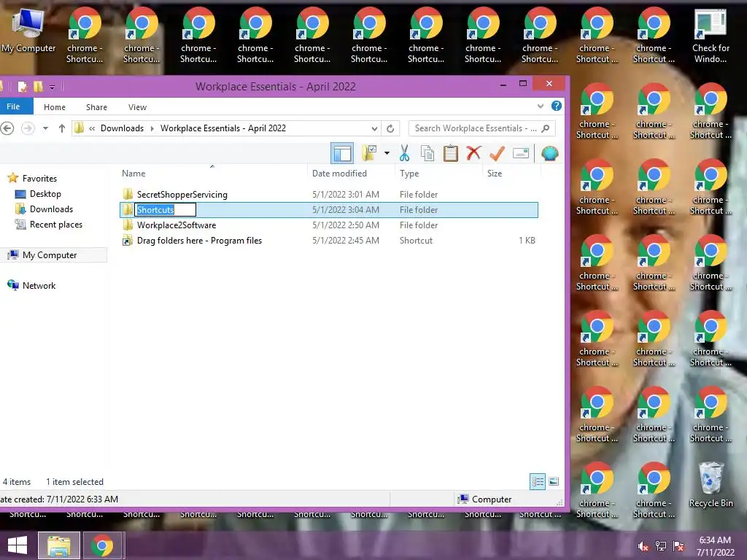Click the Shortcuts rename text box
This screenshot has width=747, height=560.
coord(166,209)
